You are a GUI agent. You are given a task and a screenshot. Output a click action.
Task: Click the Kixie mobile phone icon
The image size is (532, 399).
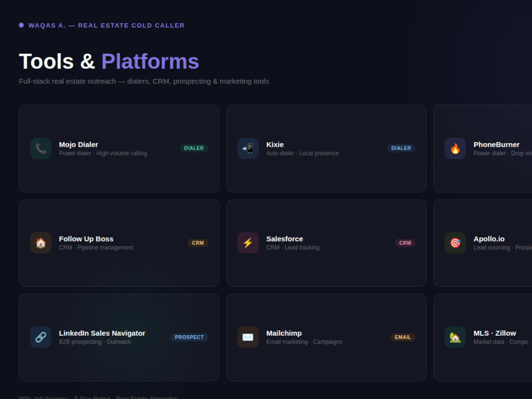(248, 148)
